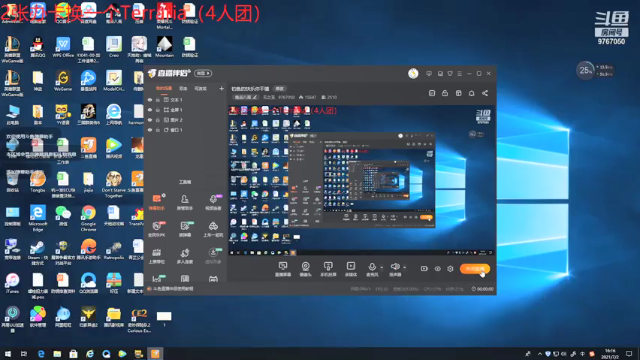Select the active orange scene tab
Screen dimensions: 640x360
164,88
